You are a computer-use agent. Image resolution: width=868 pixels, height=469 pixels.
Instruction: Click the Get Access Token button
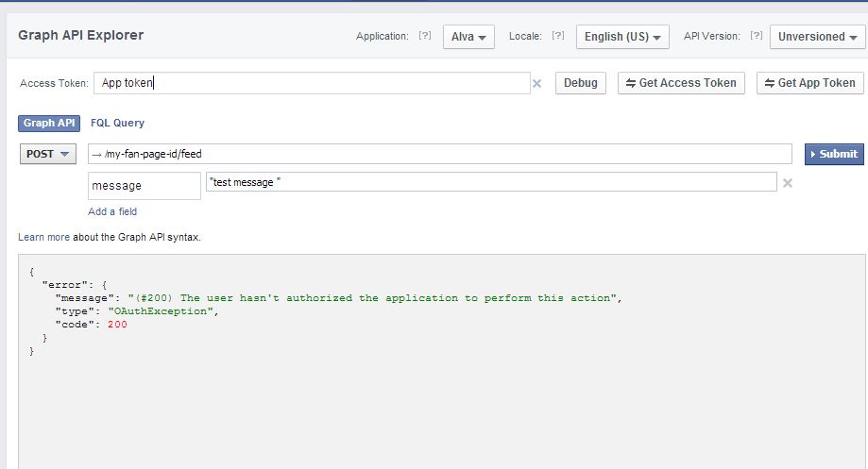[681, 83]
